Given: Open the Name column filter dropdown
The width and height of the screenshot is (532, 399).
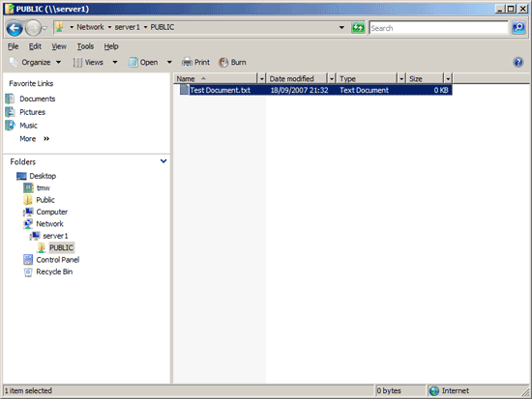Looking at the screenshot, I should [x=261, y=78].
